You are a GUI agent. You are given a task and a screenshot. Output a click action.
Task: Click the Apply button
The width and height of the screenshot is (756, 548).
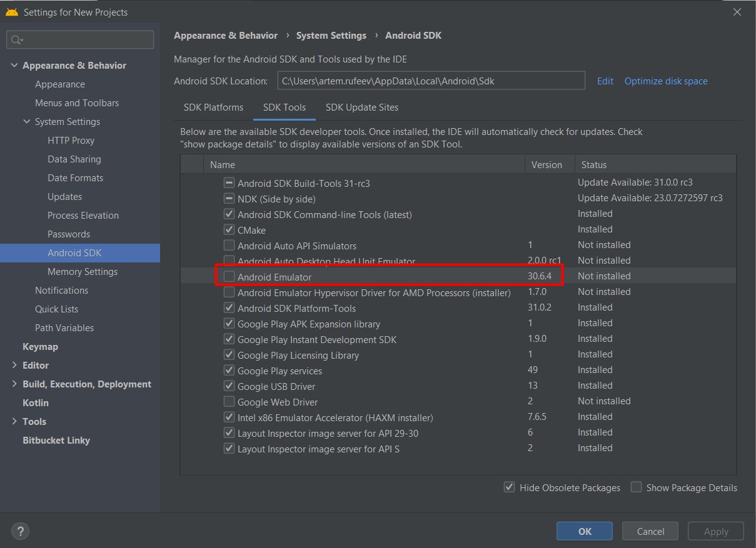716,531
